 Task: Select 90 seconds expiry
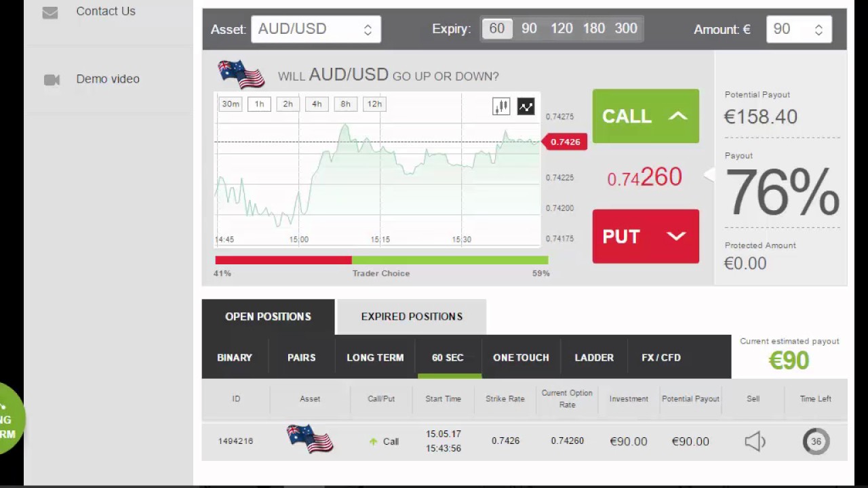coord(529,28)
